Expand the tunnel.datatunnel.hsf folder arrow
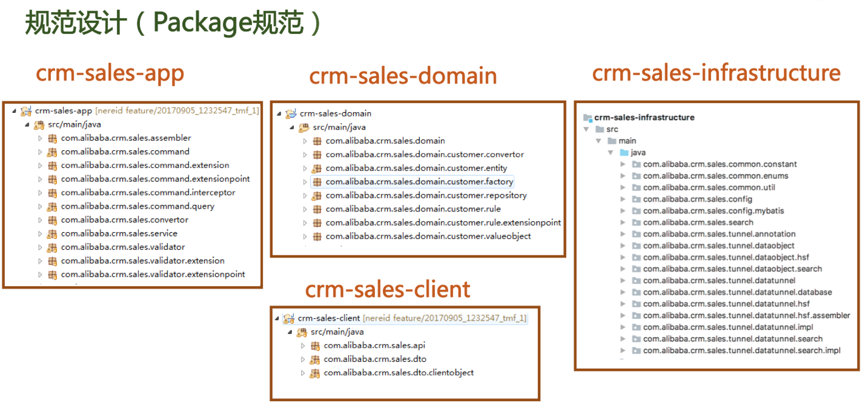 tap(623, 304)
